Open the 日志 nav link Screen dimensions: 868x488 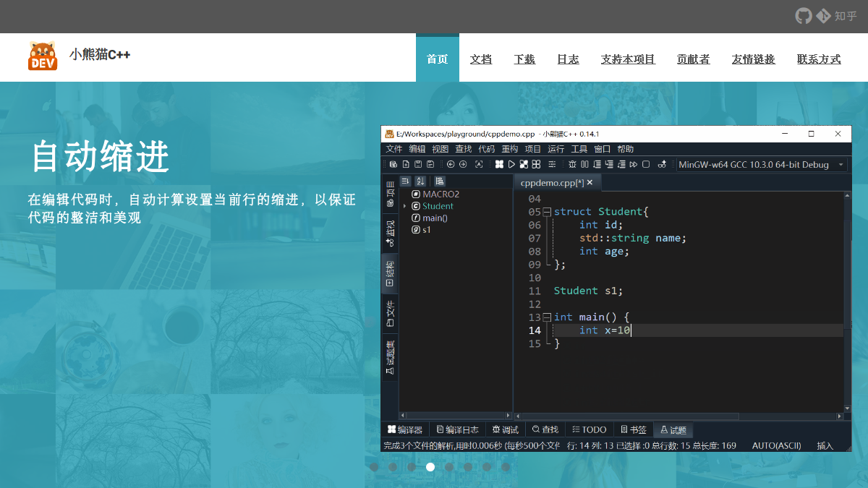[x=568, y=59]
